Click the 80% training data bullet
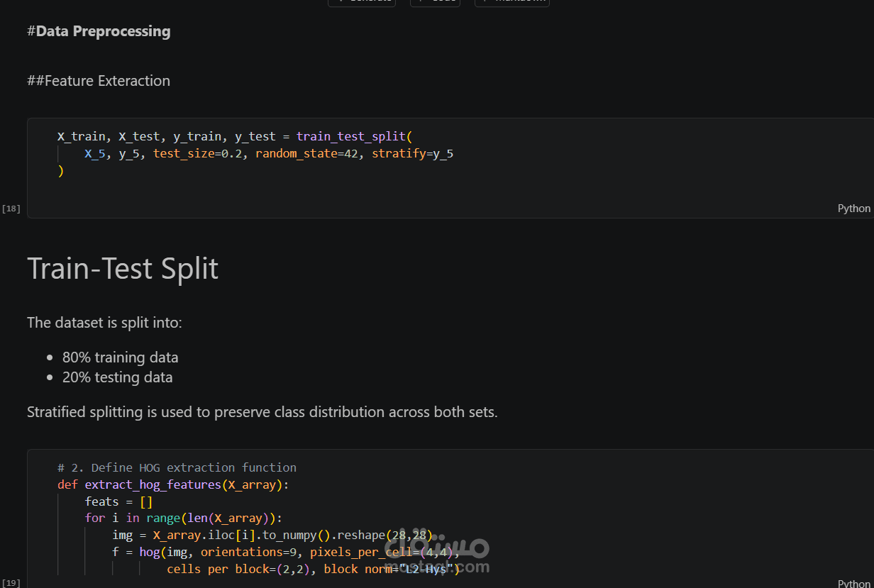The width and height of the screenshot is (874, 588). coord(120,357)
